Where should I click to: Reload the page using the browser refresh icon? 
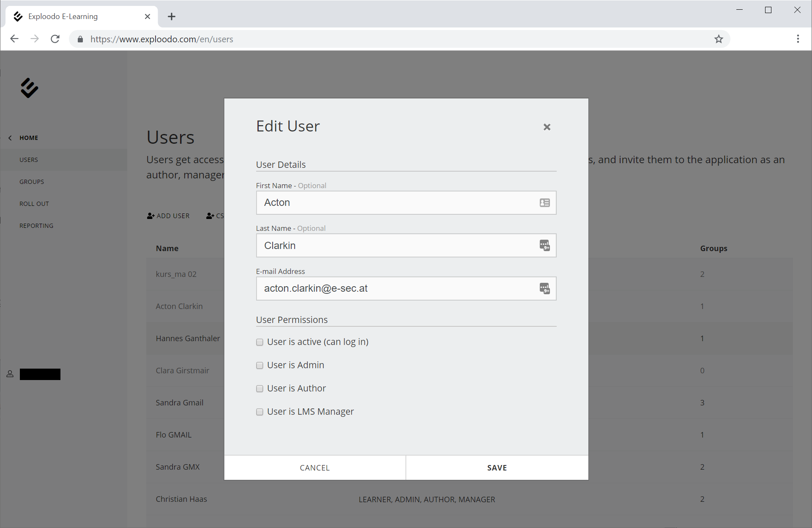(x=55, y=39)
